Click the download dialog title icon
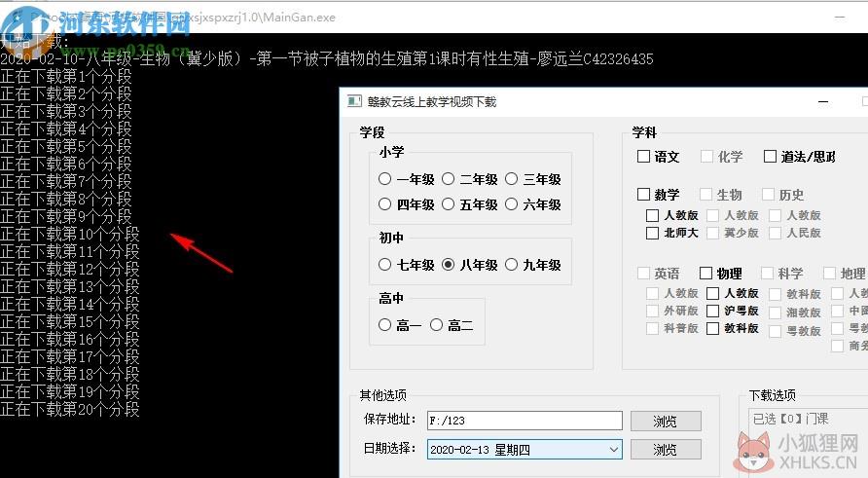Image resolution: width=868 pixels, height=478 pixels. [x=354, y=101]
